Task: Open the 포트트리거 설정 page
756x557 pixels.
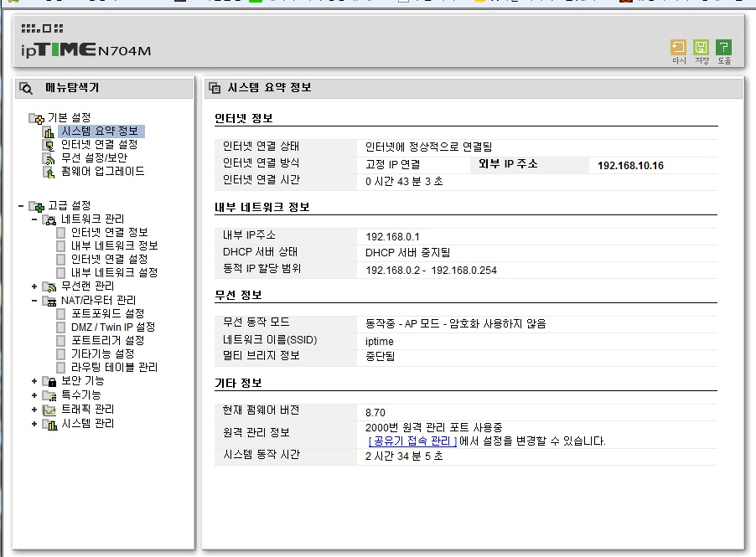Action: click(x=108, y=341)
